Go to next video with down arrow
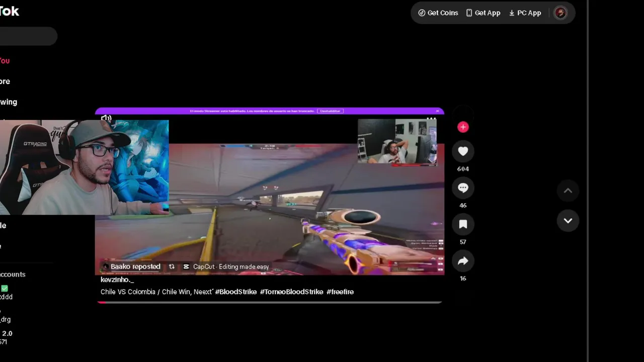 click(568, 221)
